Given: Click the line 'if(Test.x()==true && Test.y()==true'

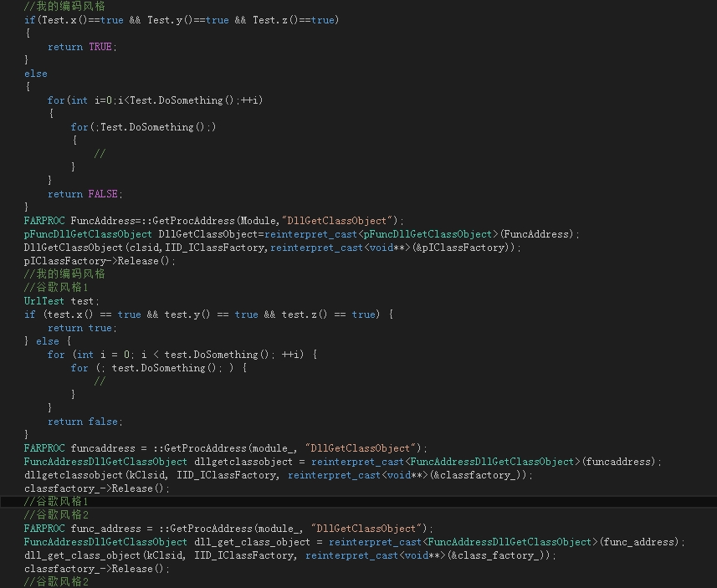Looking at the screenshot, I should click(x=182, y=20).
